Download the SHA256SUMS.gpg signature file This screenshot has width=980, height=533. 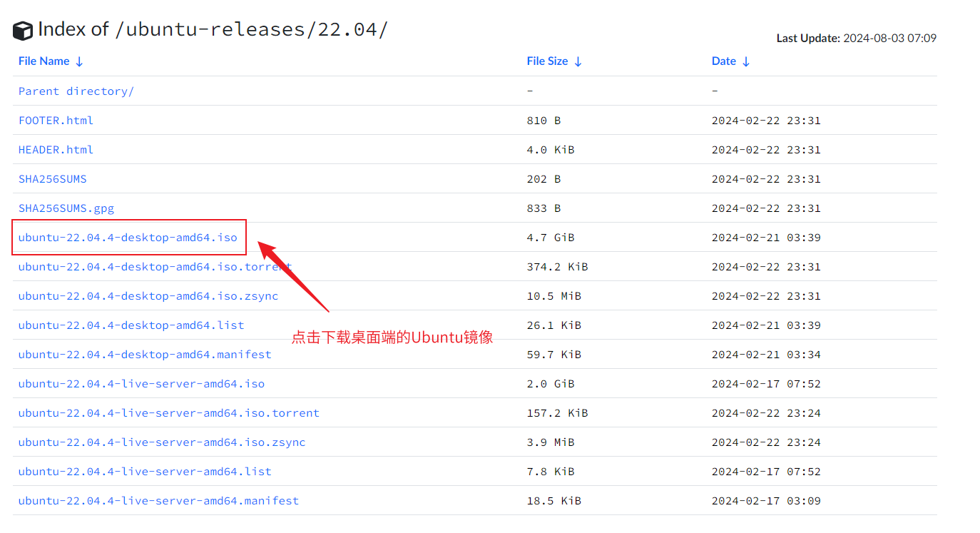[66, 208]
